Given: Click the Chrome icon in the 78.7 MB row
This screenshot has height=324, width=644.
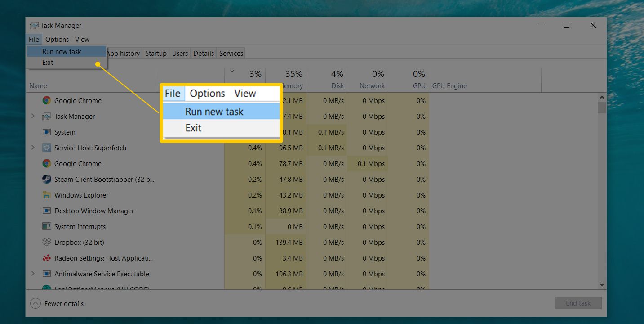Looking at the screenshot, I should [46, 163].
